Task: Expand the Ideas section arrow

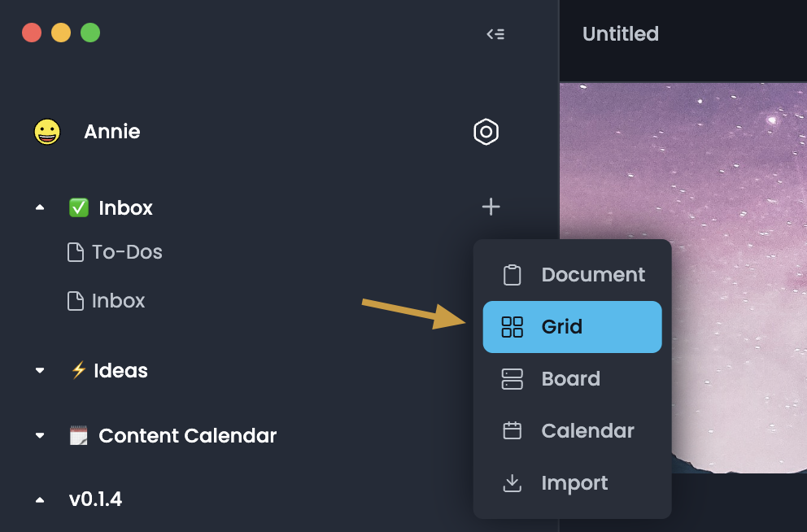Action: coord(40,371)
